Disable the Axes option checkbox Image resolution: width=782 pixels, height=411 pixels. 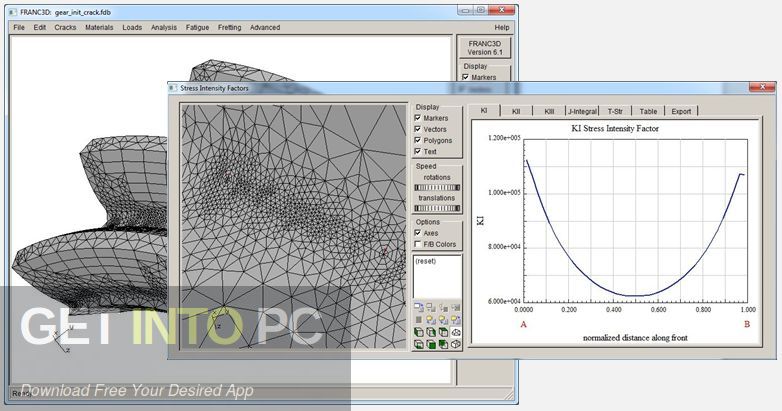(417, 233)
